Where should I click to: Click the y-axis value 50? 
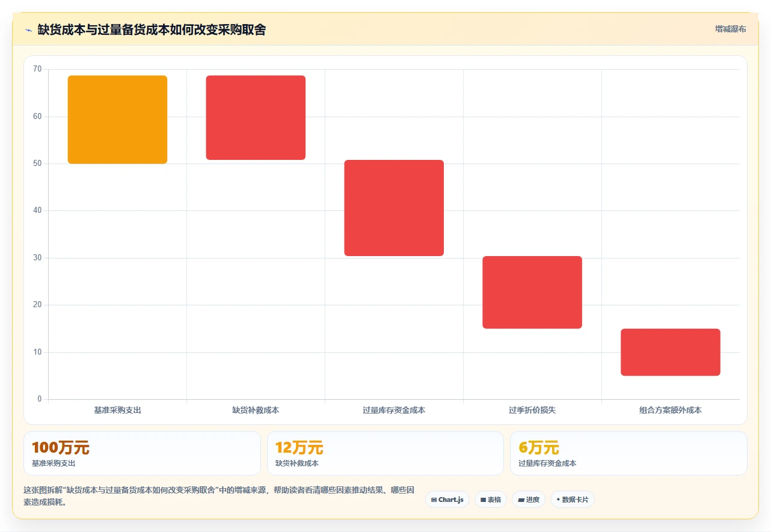[37, 164]
